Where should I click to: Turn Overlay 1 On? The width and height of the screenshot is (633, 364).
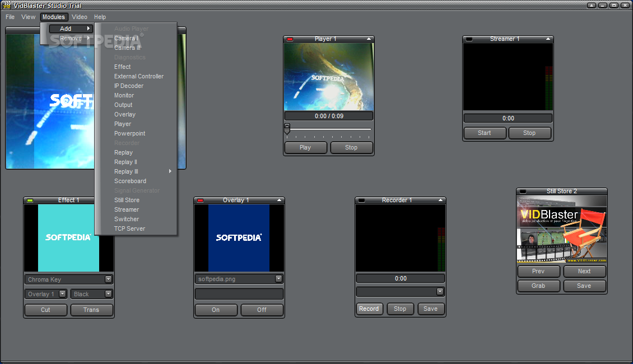click(216, 310)
